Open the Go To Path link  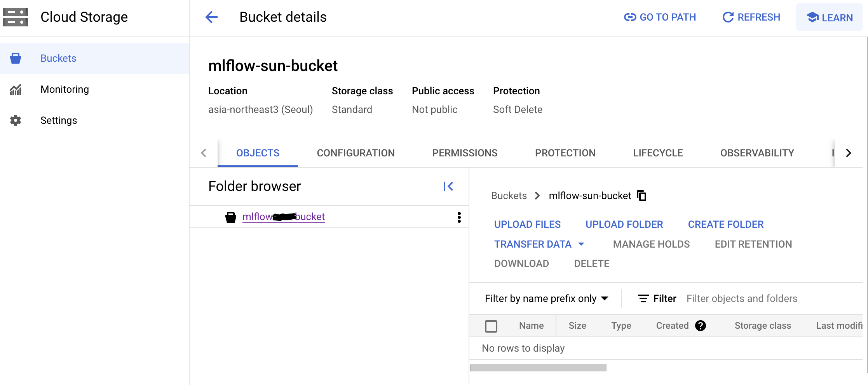660,17
